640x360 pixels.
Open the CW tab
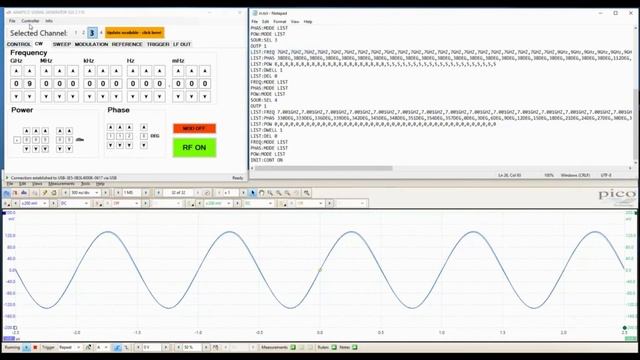(x=39, y=44)
